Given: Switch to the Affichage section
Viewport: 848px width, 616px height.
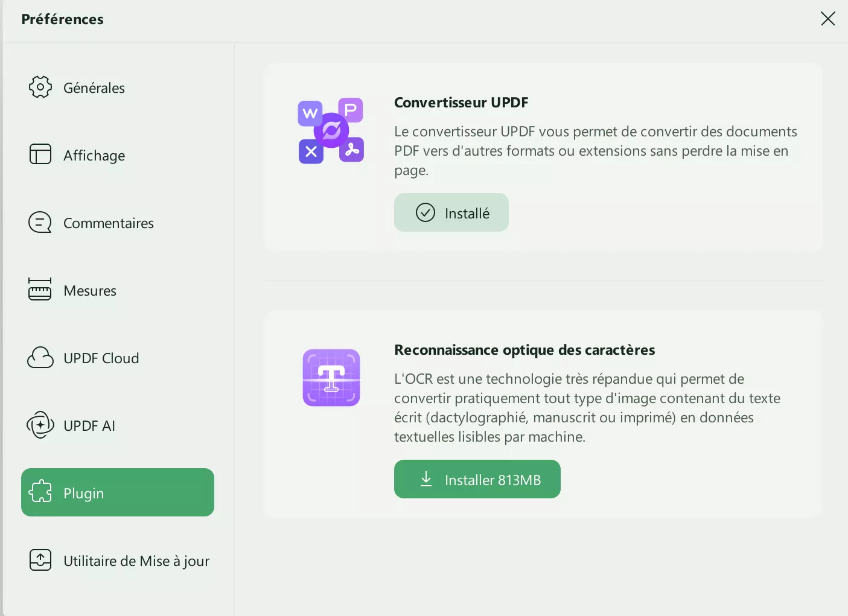Looking at the screenshot, I should [x=94, y=156].
